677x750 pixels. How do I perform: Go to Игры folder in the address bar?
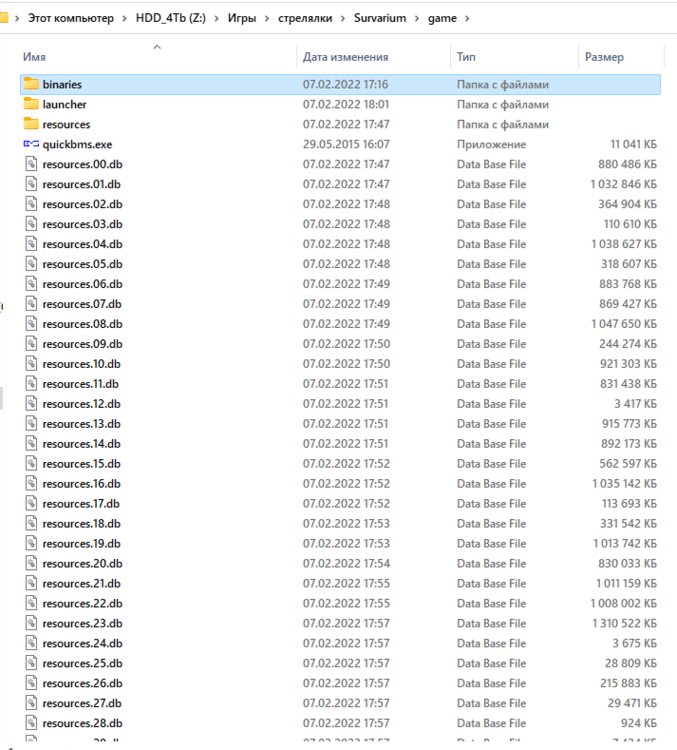click(x=242, y=18)
